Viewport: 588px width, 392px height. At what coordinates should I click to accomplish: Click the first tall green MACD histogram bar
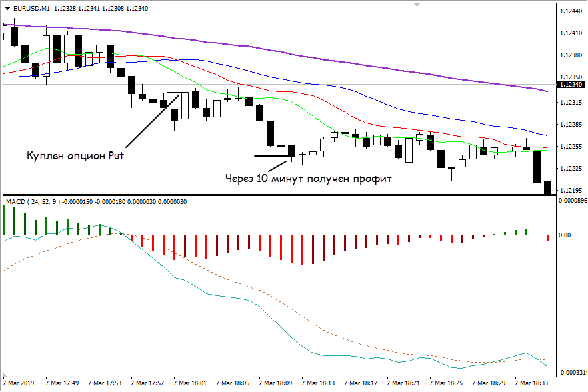(x=5, y=220)
